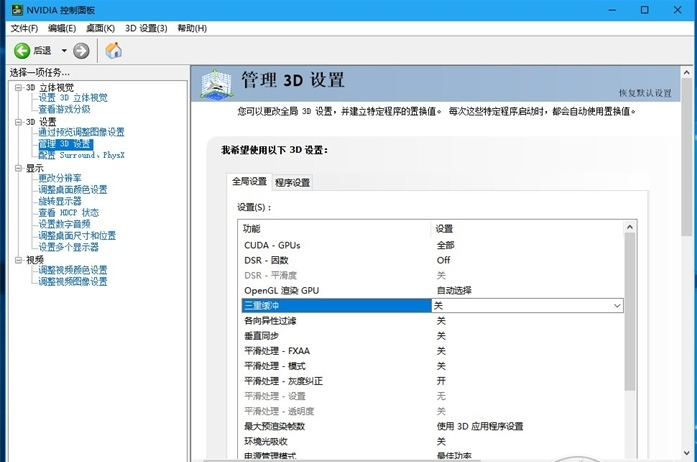Open the 桌面(K) menu

click(x=100, y=28)
